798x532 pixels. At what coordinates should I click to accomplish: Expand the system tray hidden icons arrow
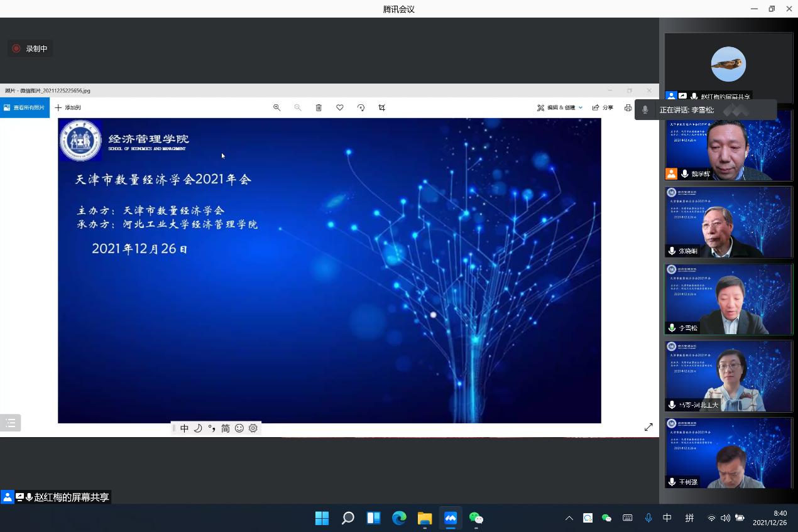[569, 518]
